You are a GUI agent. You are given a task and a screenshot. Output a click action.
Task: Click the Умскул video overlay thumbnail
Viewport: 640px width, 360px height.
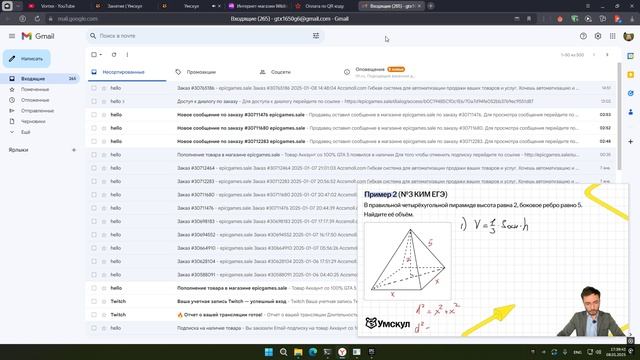point(493,260)
